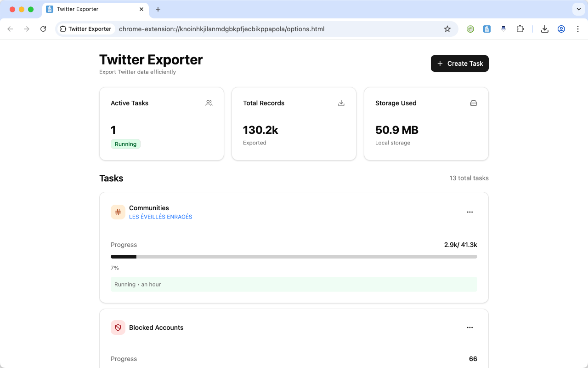Click the Blocked Accounts prohibition icon
588x368 pixels.
pyautogui.click(x=118, y=327)
